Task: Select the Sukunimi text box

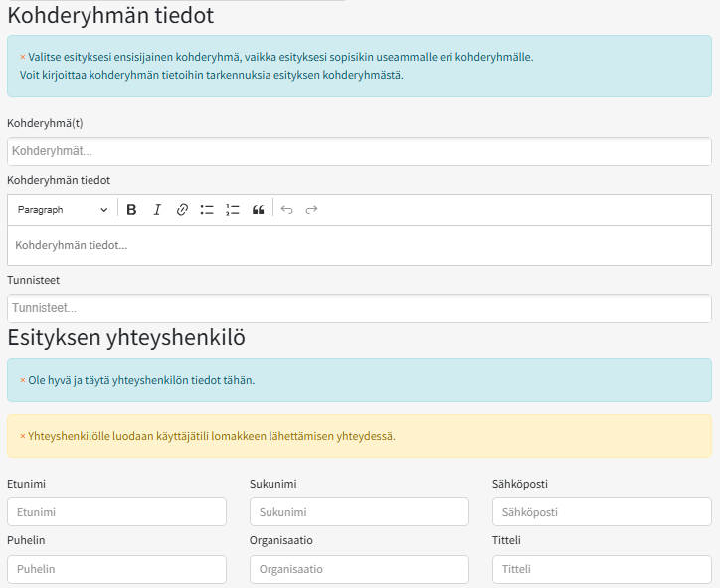Action: [x=359, y=512]
